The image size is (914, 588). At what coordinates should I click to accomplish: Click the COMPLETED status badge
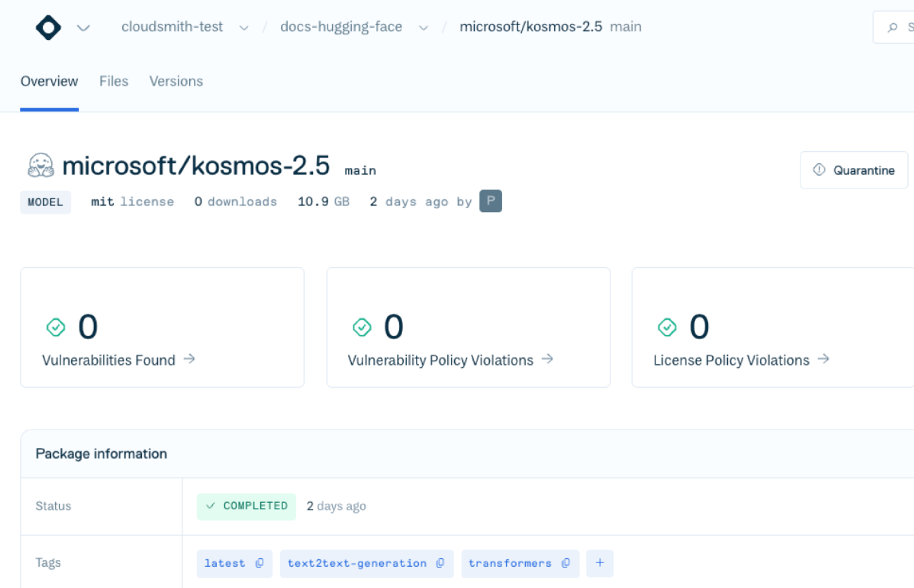coord(246,507)
